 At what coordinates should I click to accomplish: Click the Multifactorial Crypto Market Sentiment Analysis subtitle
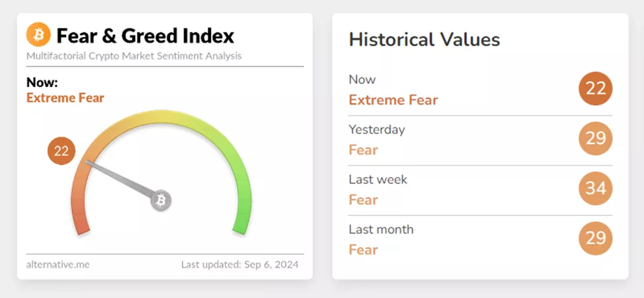coord(134,56)
